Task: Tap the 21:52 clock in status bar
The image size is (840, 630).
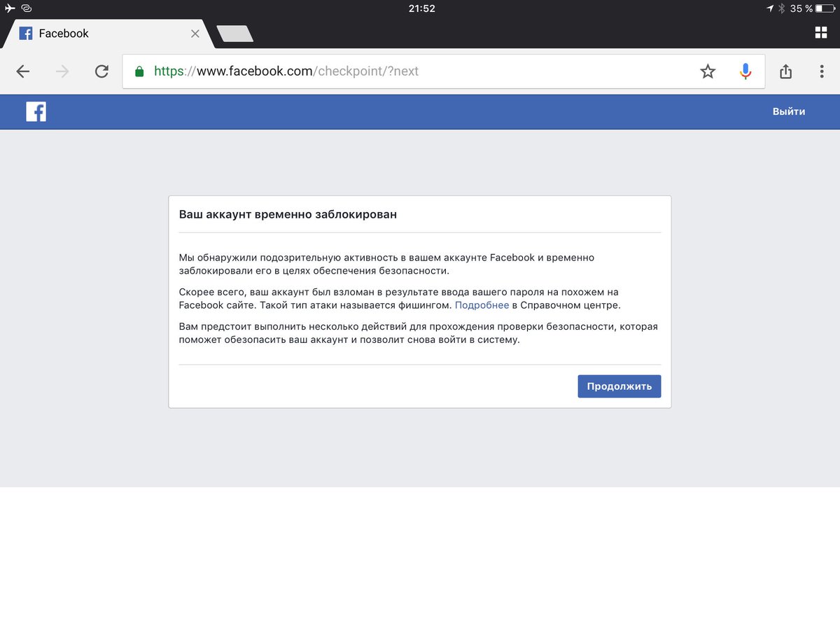Action: point(421,8)
